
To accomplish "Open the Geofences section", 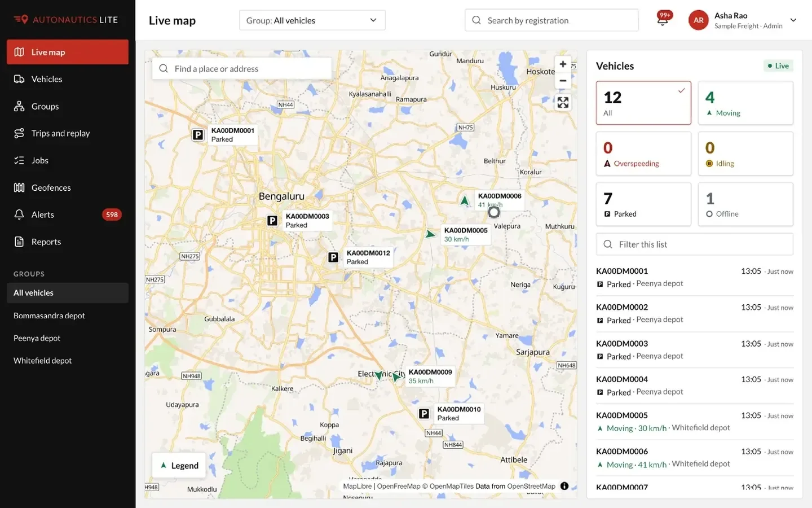I will tap(68, 187).
